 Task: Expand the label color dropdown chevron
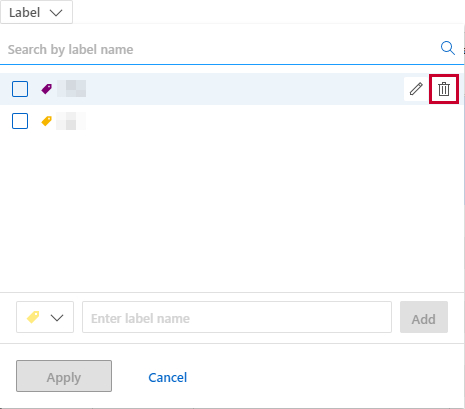[x=57, y=318]
